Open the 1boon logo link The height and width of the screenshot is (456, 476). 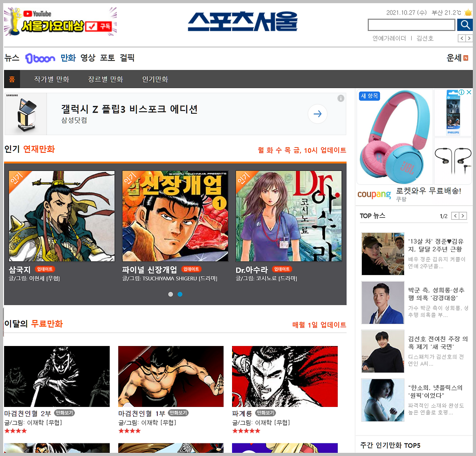[40, 58]
